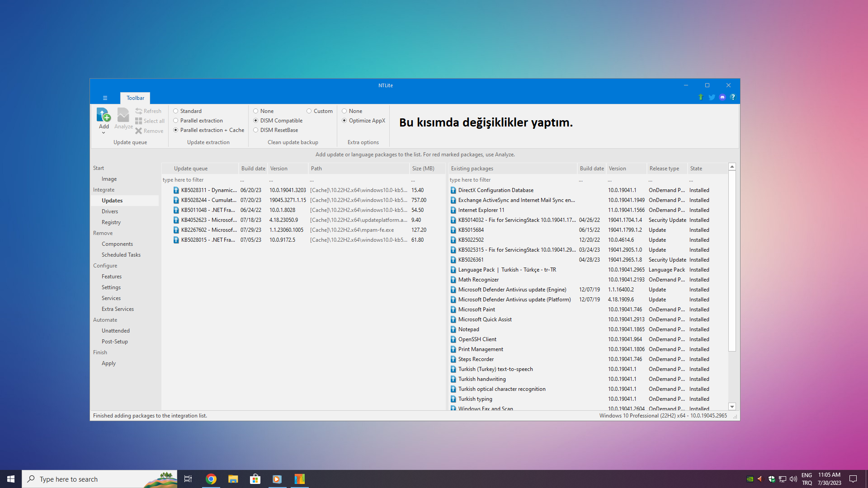Open the hamburger menu icon
868x488 pixels.
[105, 98]
